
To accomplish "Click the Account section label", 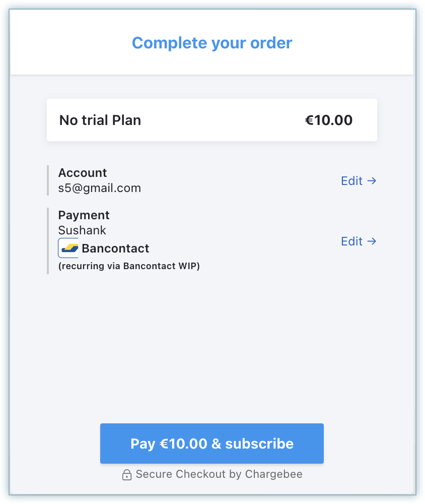I will (83, 173).
